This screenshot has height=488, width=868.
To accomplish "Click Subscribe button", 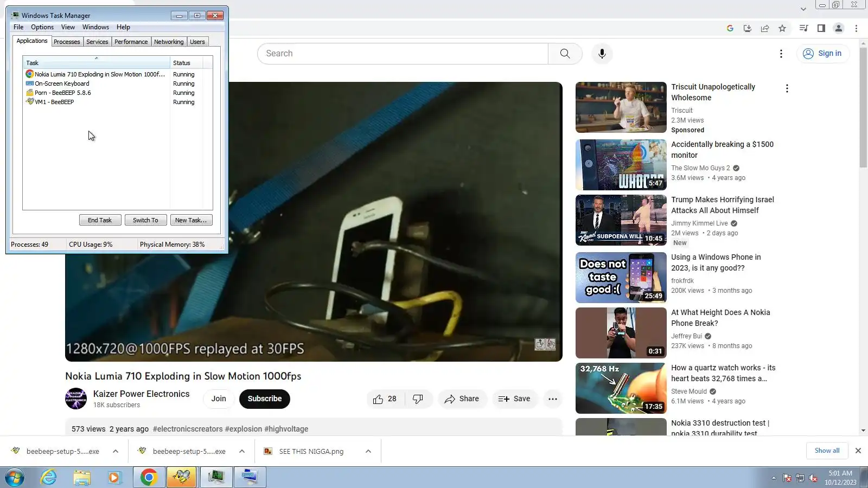I will point(265,399).
